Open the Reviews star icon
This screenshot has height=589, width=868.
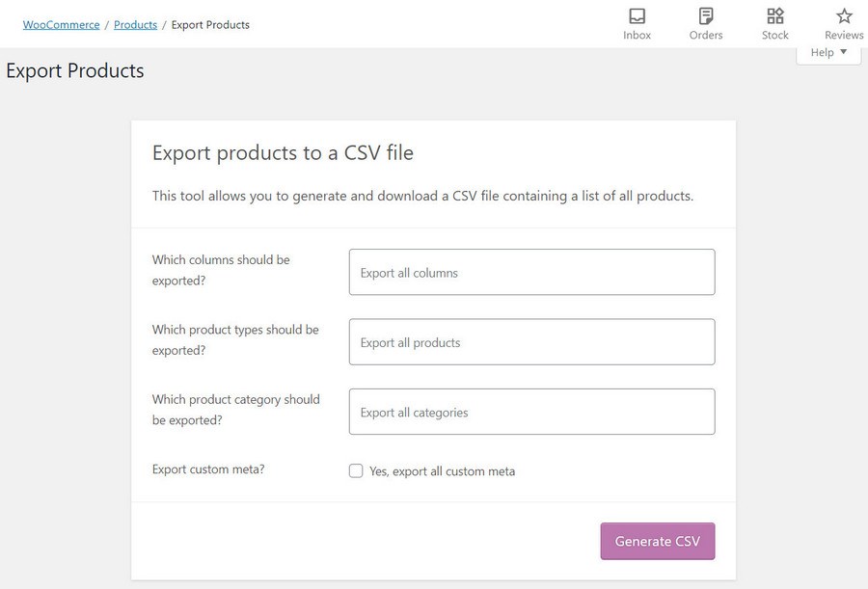[x=844, y=16]
